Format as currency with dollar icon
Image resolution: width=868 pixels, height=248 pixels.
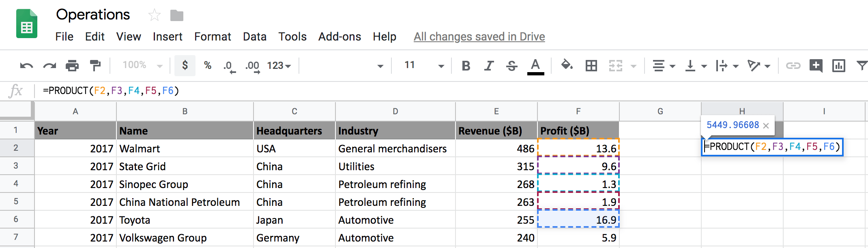(x=185, y=65)
